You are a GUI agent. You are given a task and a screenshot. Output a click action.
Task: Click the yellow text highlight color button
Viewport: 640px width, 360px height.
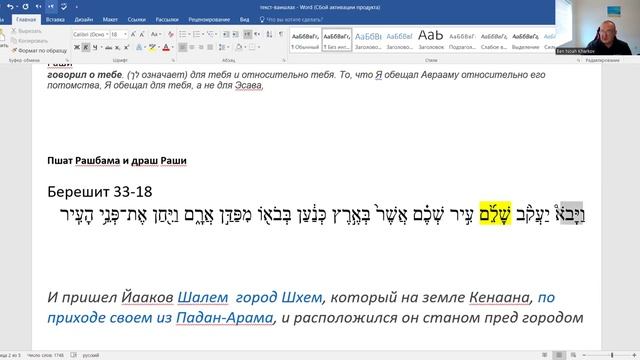point(152,48)
